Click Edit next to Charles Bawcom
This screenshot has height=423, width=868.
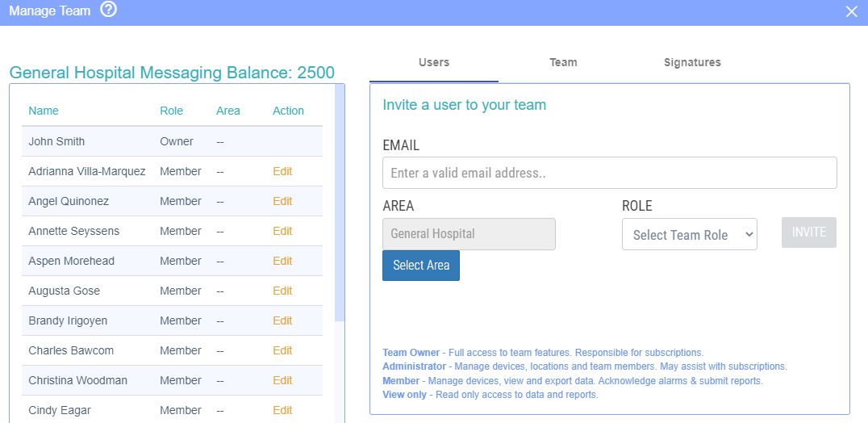coord(282,350)
